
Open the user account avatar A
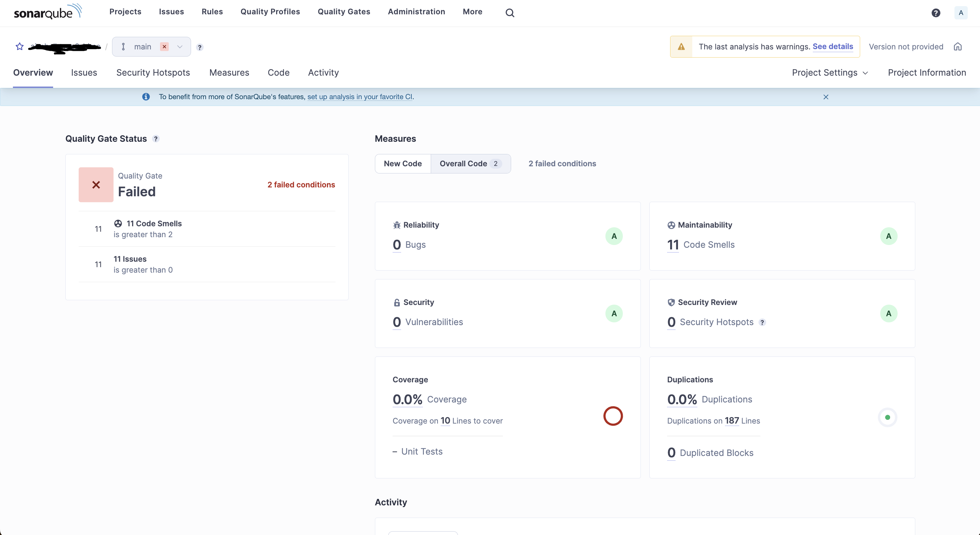(961, 13)
